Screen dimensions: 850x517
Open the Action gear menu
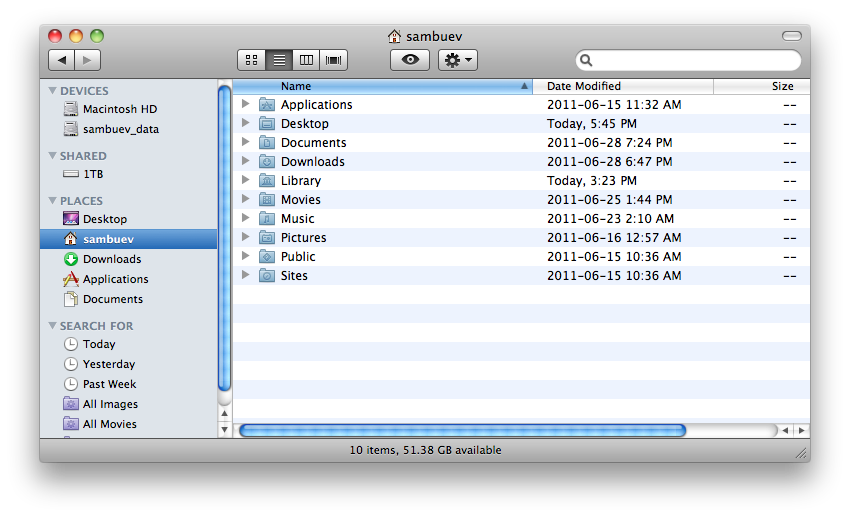pos(458,60)
